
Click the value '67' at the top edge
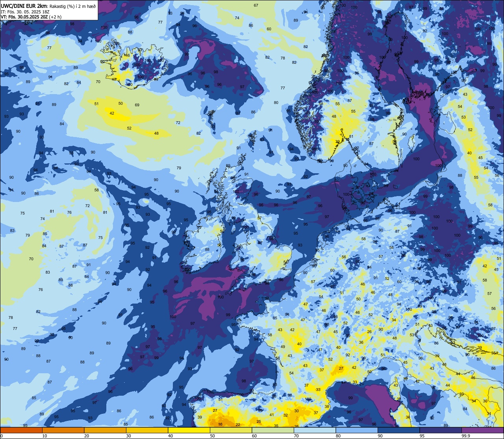(x=256, y=5)
